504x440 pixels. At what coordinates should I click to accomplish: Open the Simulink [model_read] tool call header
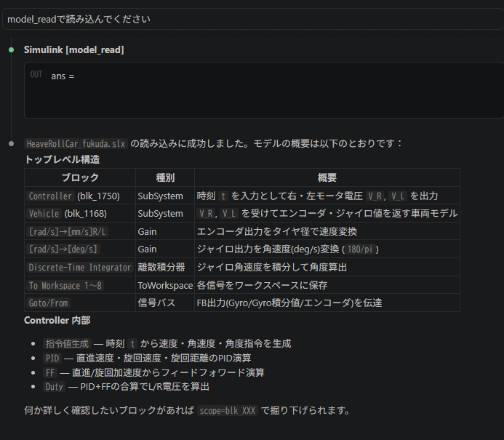pos(74,49)
